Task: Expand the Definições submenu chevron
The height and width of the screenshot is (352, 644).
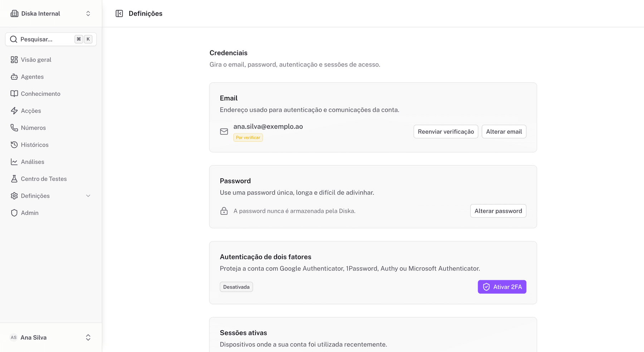Action: pyautogui.click(x=88, y=196)
